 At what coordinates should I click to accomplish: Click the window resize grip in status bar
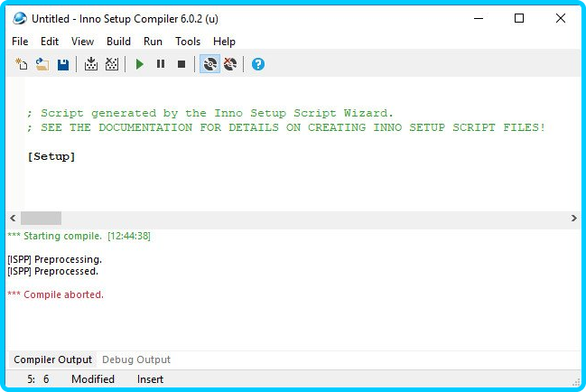coord(576,382)
